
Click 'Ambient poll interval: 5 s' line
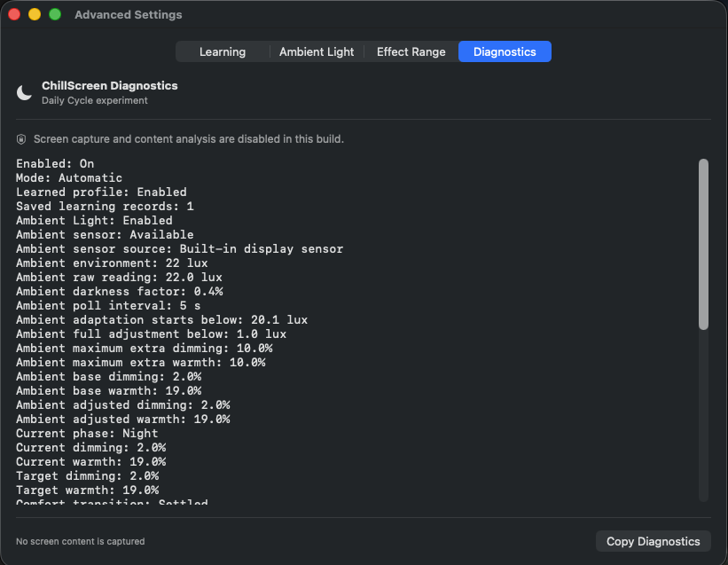108,305
